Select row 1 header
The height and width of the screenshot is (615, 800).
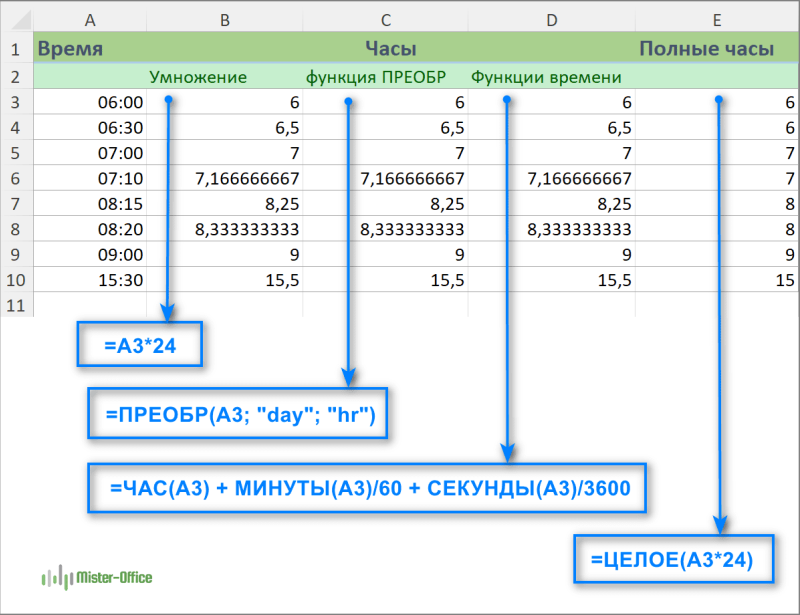pos(17,49)
